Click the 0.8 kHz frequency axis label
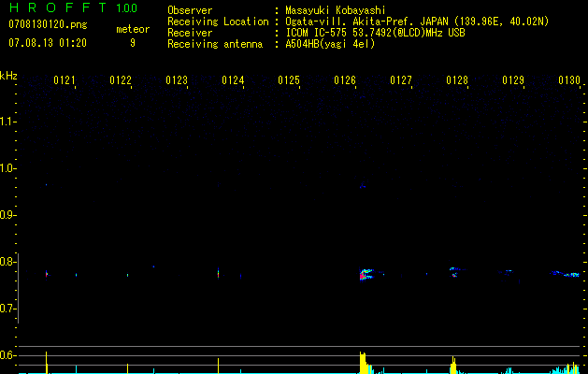588x374 pixels. pyautogui.click(x=7, y=262)
